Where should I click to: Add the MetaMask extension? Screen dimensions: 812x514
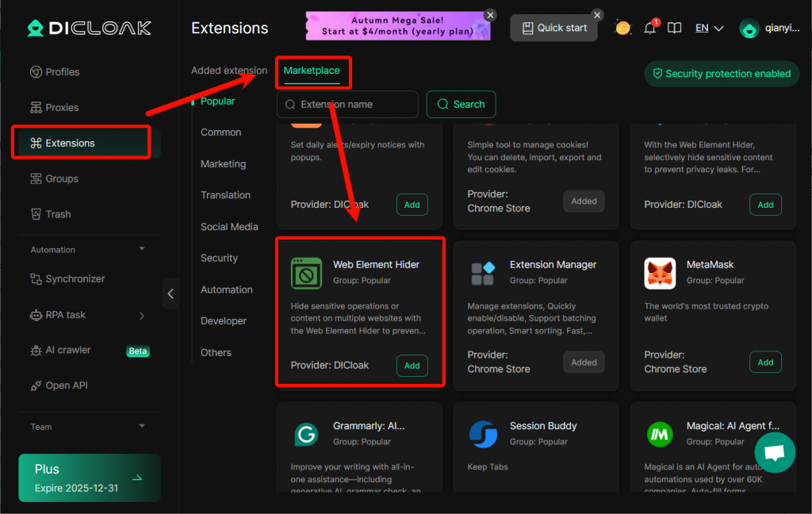764,362
